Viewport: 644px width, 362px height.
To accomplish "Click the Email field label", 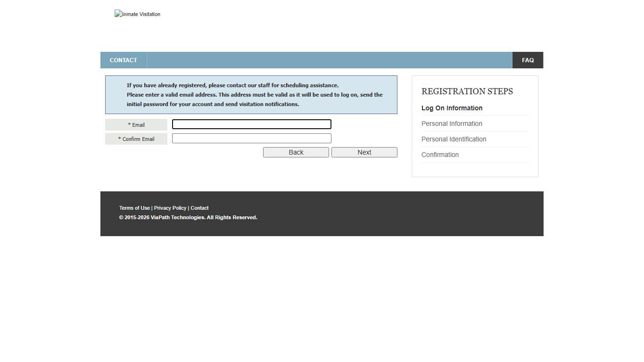I will (136, 124).
